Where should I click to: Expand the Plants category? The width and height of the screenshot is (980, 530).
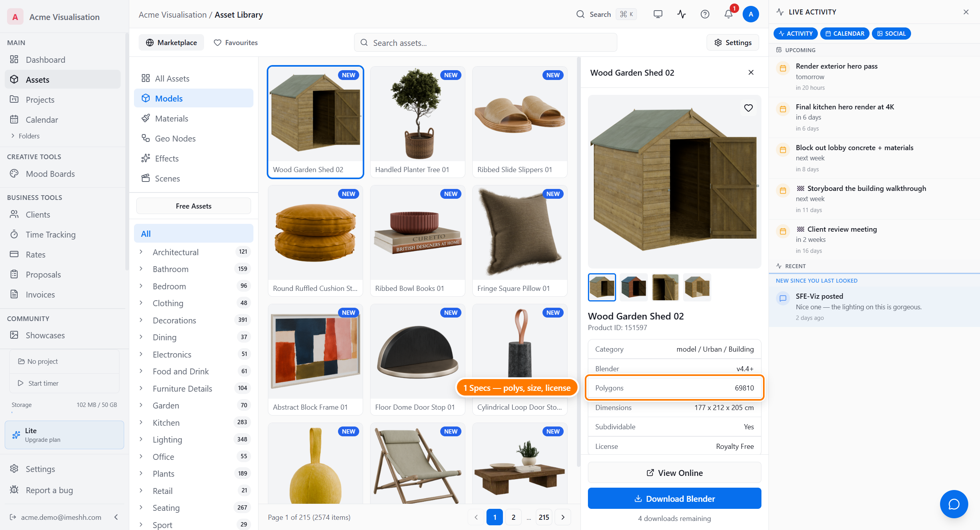(141, 473)
